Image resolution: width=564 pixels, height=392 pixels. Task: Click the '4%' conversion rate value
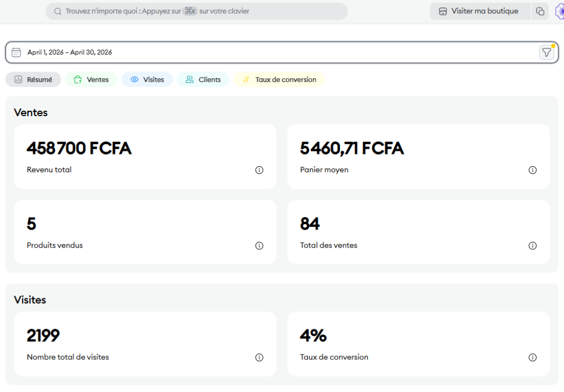pyautogui.click(x=313, y=335)
